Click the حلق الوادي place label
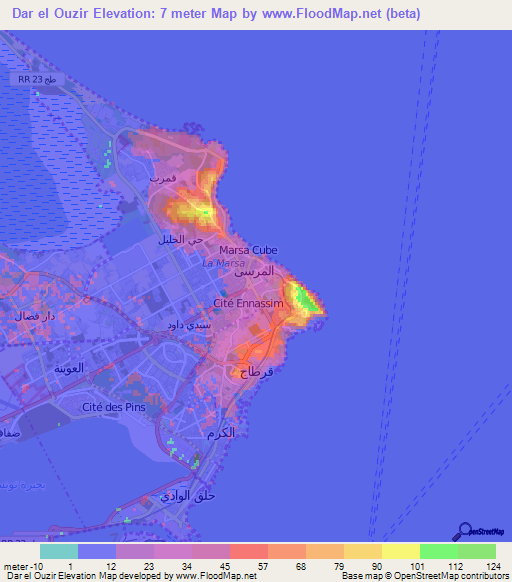This screenshot has height=582, width=512. click(188, 496)
